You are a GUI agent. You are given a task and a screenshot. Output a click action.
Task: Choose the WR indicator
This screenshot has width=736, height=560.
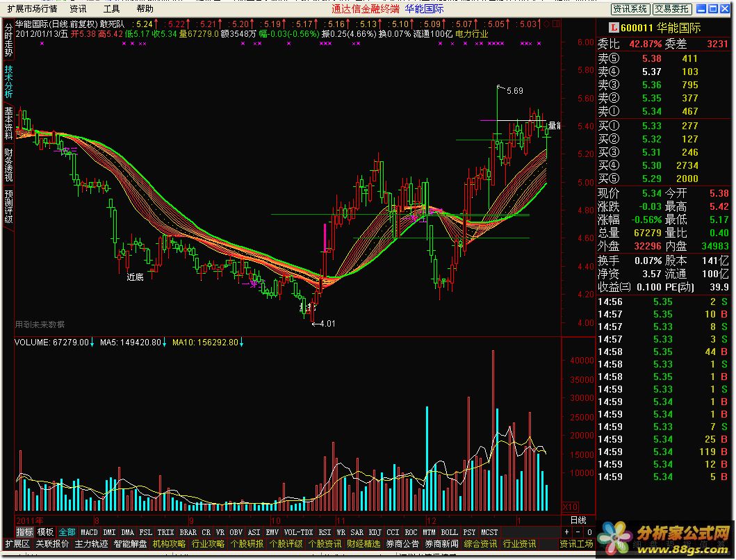(341, 532)
